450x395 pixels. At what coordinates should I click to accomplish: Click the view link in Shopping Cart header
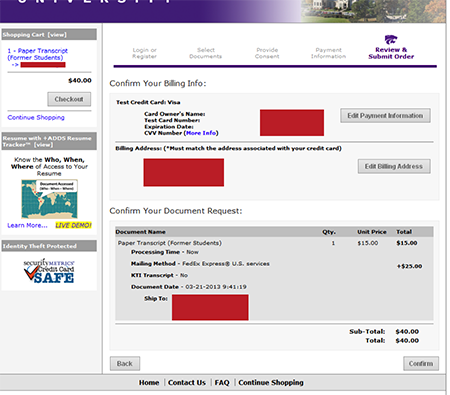click(57, 35)
